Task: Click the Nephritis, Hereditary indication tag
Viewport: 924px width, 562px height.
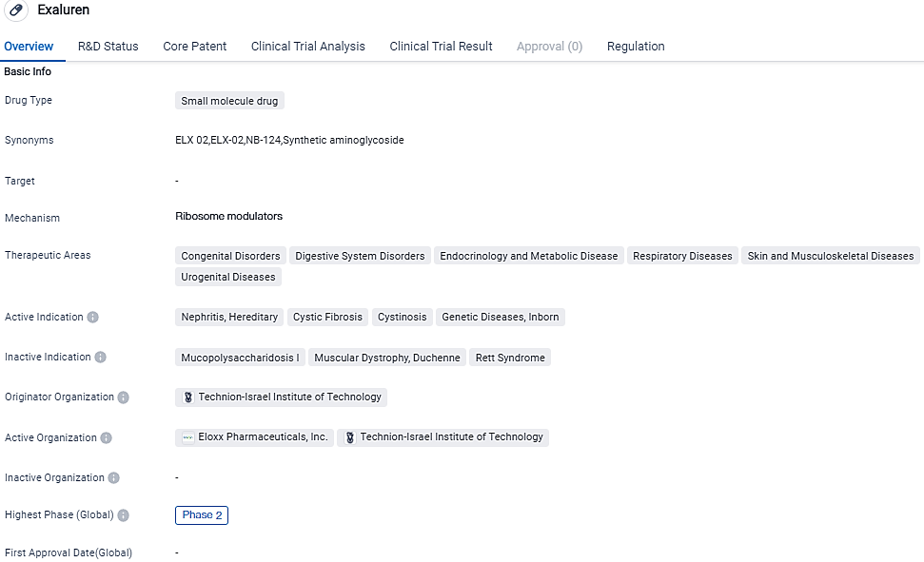Action: tap(228, 317)
